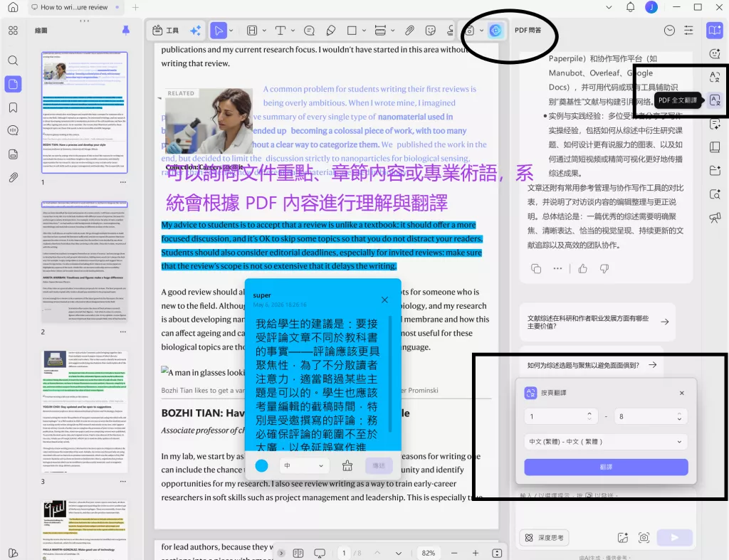Open the attachments paperclip panel in left sidebar
Viewport: 729px width, 560px height.
point(13,177)
